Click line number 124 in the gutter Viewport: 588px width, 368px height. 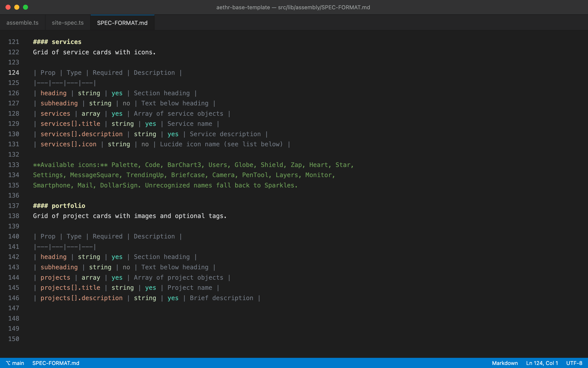pyautogui.click(x=14, y=73)
